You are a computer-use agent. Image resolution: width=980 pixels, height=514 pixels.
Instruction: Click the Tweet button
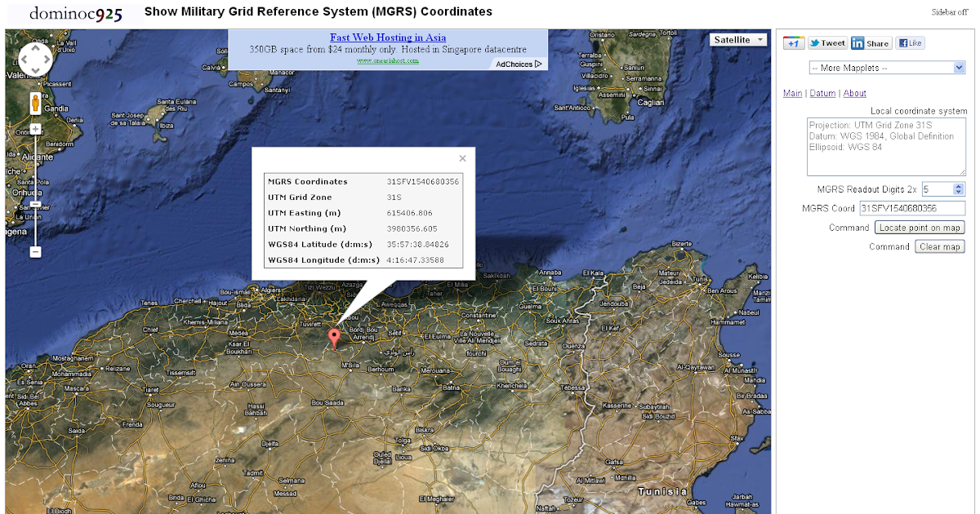[x=827, y=43]
